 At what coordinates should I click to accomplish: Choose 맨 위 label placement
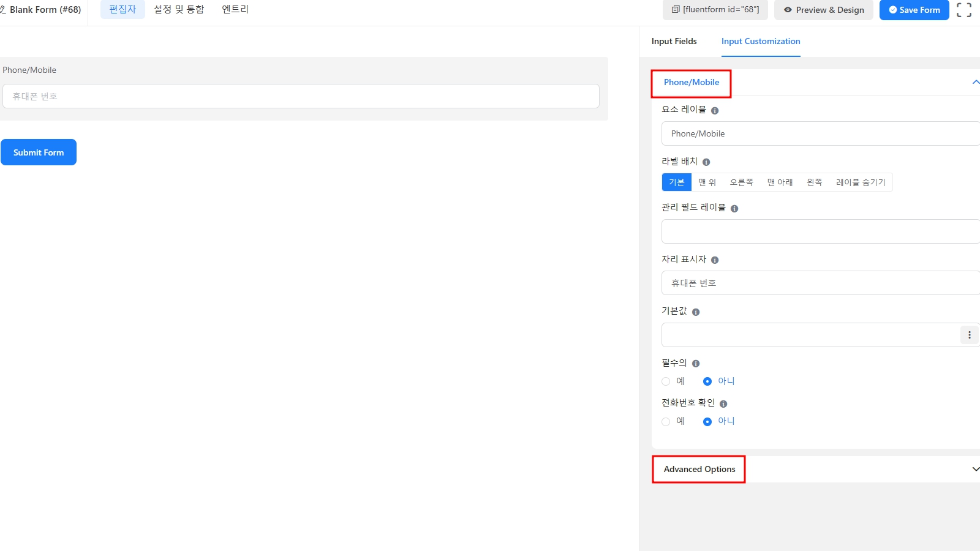point(707,182)
